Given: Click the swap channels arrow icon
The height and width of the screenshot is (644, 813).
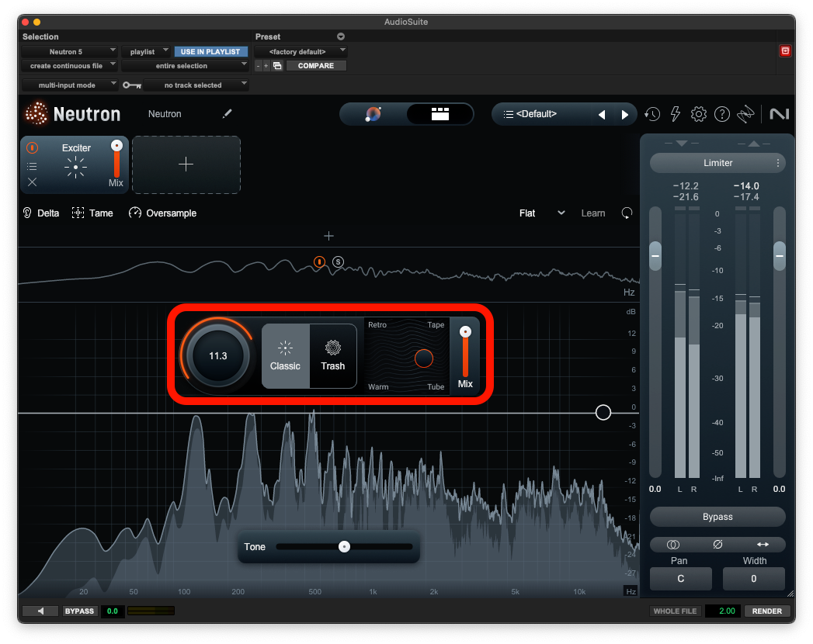Looking at the screenshot, I should [763, 545].
